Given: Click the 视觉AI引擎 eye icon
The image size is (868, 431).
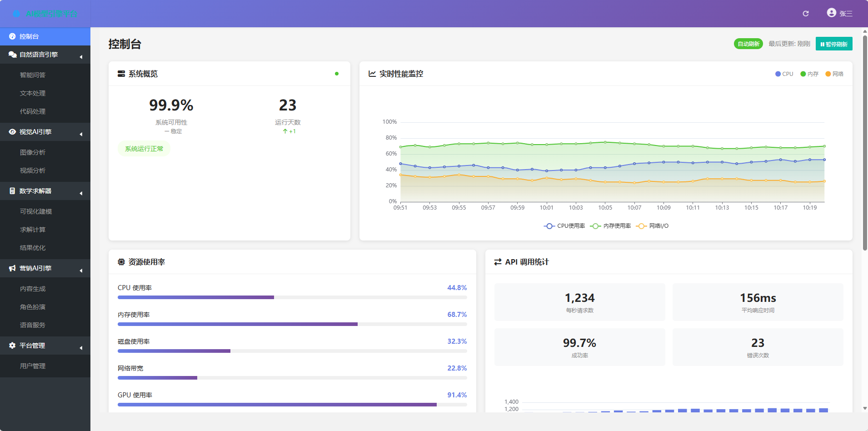Looking at the screenshot, I should 12,132.
